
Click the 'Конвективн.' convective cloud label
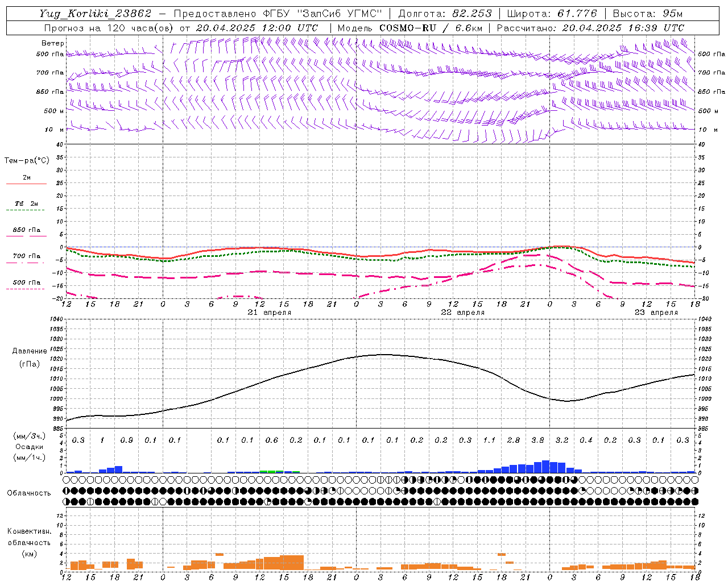tap(29, 531)
